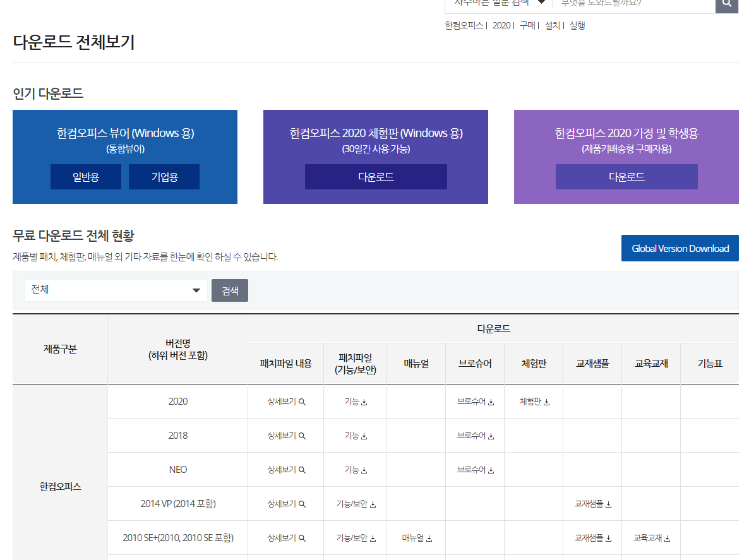Download the 2010 SE+ 교재샘플
749x560 pixels.
pos(593,538)
